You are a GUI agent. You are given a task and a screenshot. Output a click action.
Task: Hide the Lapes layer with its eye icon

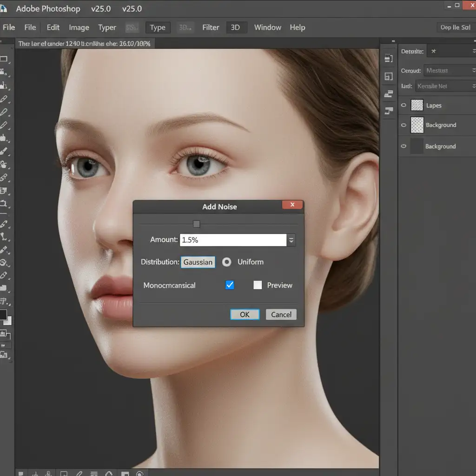click(403, 106)
